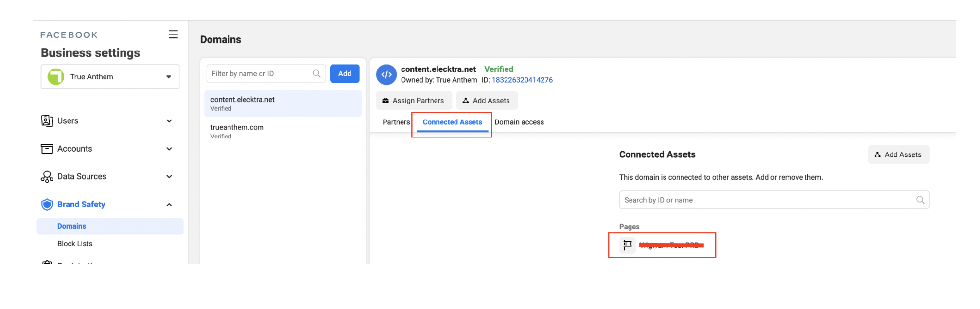
Task: Click the Brand Safety label in sidebar
Action: tap(81, 205)
